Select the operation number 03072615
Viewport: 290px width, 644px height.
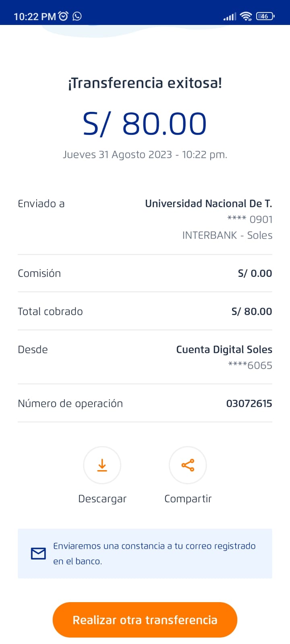249,403
